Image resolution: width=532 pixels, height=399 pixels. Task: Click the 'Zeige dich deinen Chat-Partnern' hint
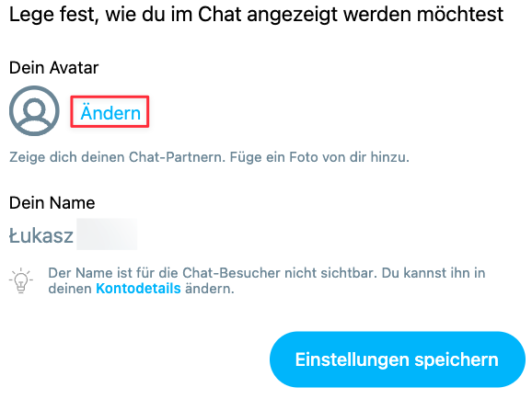[x=118, y=157]
